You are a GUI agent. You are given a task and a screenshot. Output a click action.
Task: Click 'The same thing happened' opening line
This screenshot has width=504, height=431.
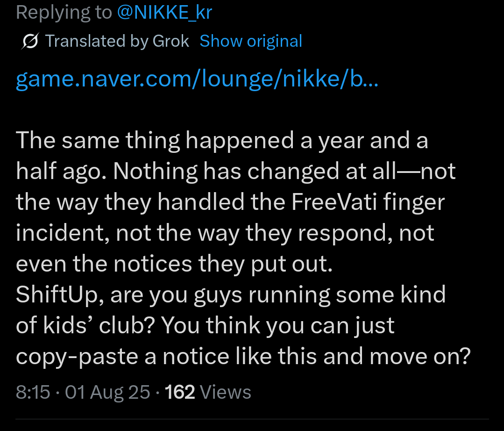coord(155,141)
